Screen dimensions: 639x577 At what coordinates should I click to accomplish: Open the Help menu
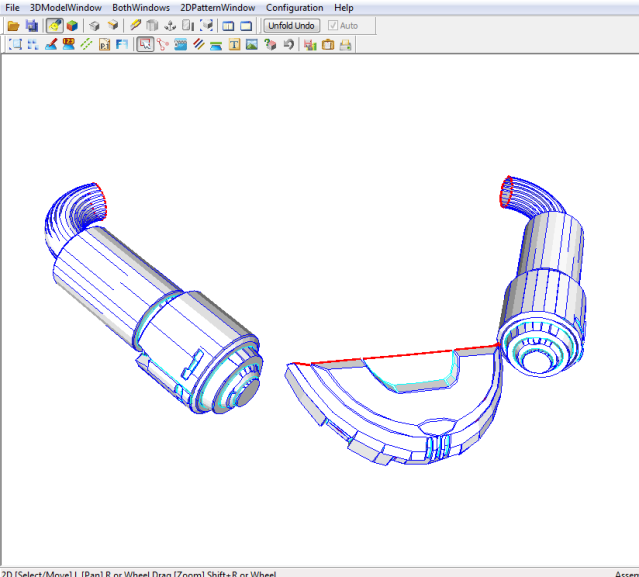[x=343, y=7]
